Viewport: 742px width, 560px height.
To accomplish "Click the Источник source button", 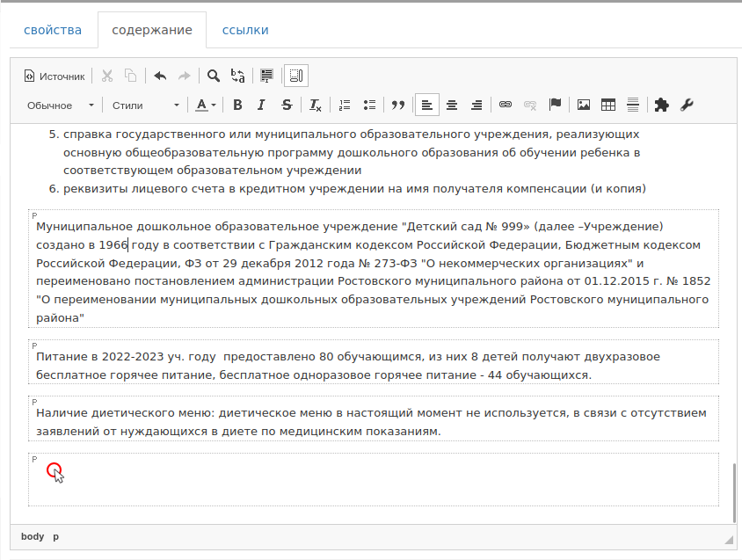I will pos(55,76).
